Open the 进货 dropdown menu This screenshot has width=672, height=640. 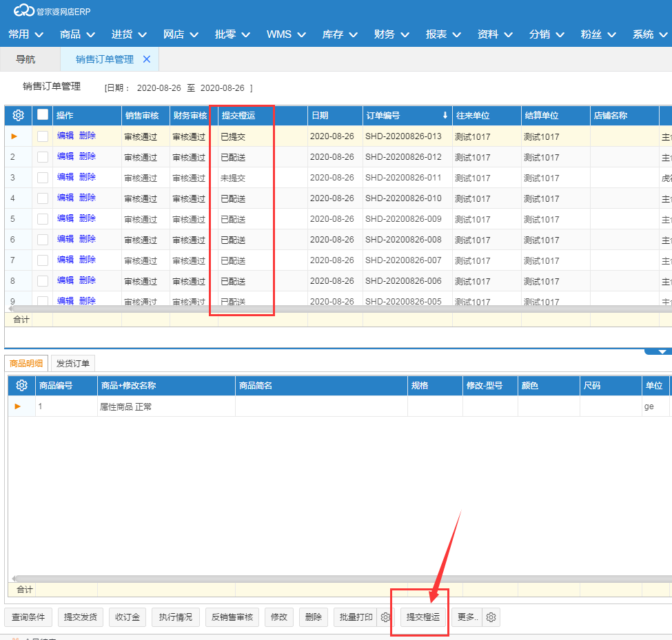point(129,34)
